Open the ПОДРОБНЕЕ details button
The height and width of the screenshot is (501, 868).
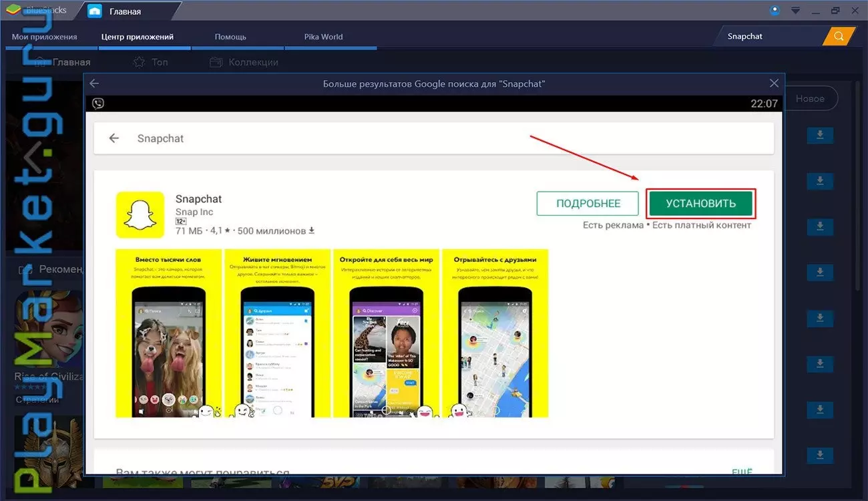click(x=588, y=204)
